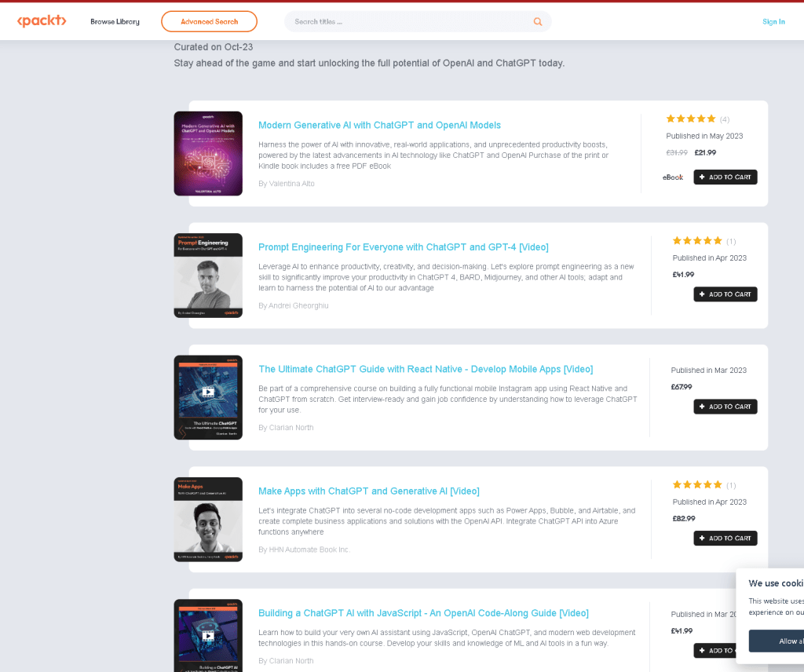Click the £82.99 price

point(684,519)
